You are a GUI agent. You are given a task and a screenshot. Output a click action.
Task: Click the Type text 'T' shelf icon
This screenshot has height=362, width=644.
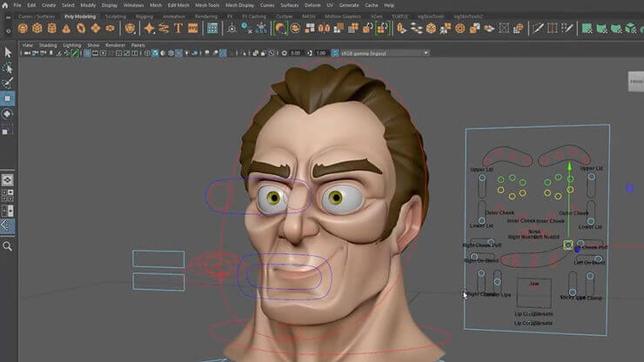coord(178,29)
